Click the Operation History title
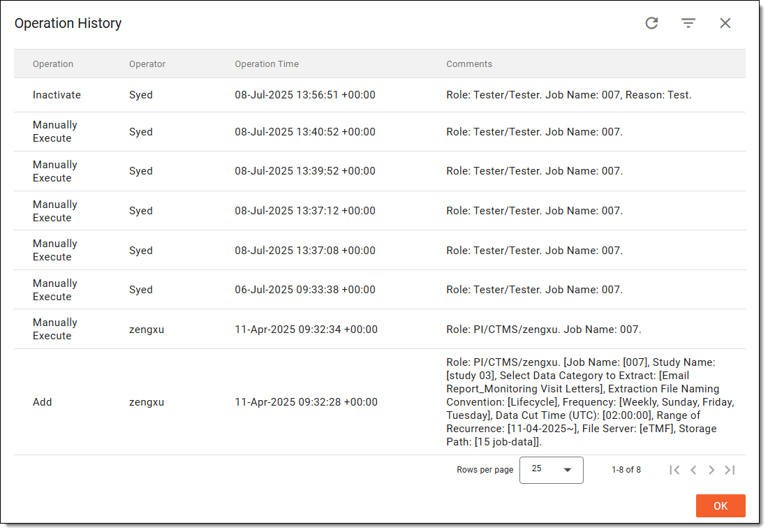This screenshot has height=532, width=768. [68, 23]
